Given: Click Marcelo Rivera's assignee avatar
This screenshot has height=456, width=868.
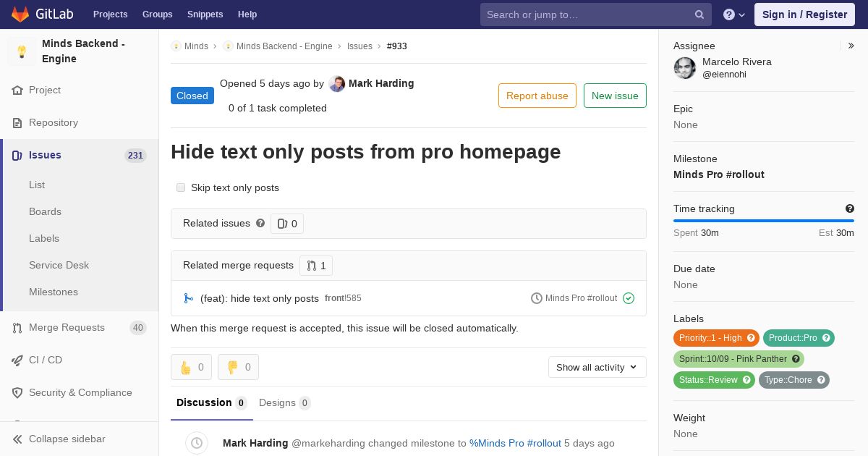Looking at the screenshot, I should (x=685, y=68).
